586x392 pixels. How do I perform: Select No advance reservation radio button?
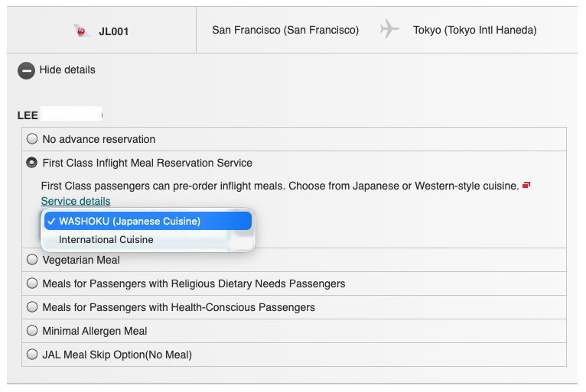click(32, 139)
